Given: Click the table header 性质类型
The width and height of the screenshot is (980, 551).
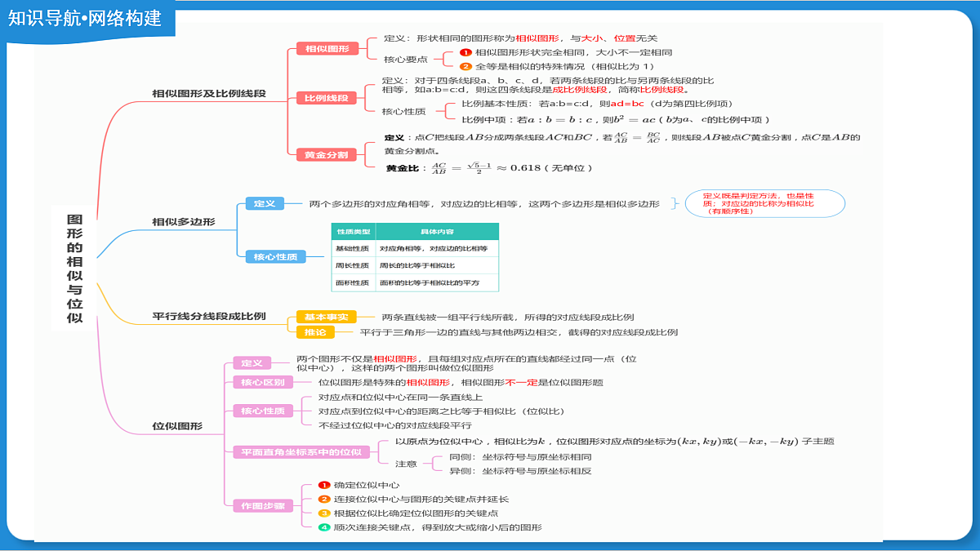Looking at the screenshot, I should (354, 232).
